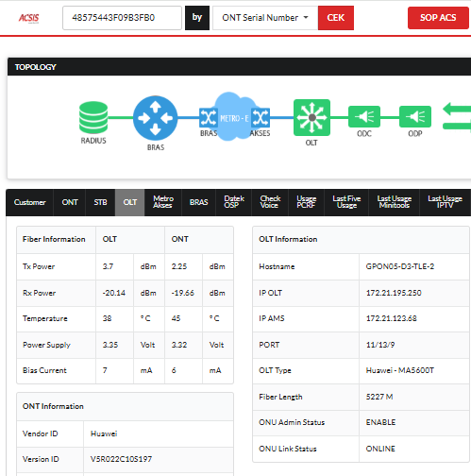Open the Datek OSP tab
This screenshot has height=476, width=471.
(234, 202)
